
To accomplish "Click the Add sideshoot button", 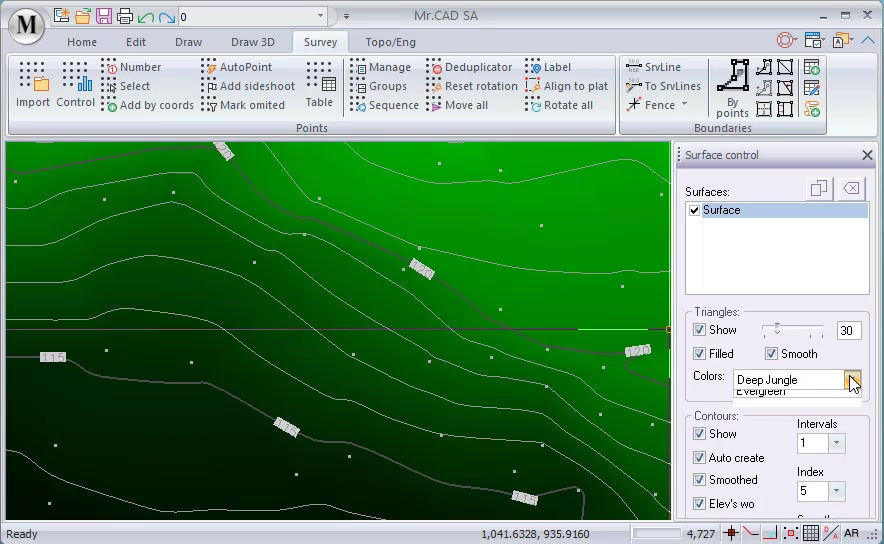I will (x=249, y=86).
